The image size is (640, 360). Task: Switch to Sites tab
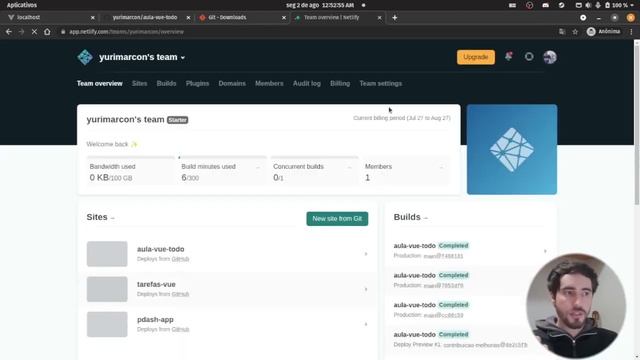click(x=139, y=83)
